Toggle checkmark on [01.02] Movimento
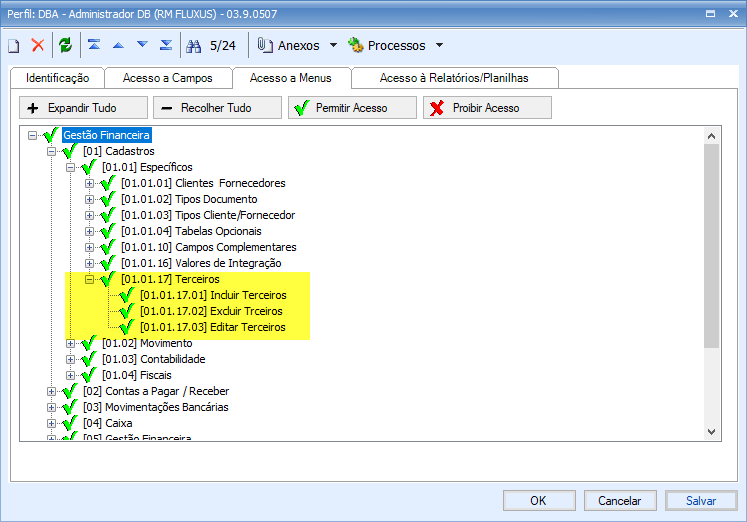 pyautogui.click(x=89, y=343)
